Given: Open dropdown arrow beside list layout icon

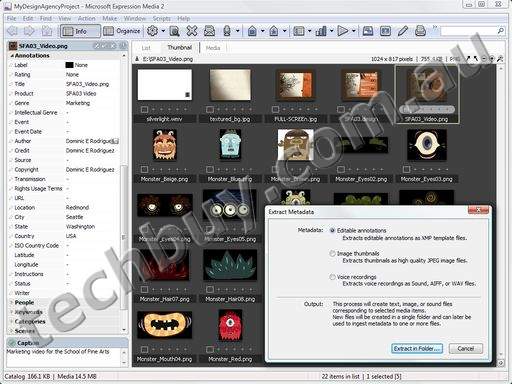Looking at the screenshot, I should click(309, 31).
